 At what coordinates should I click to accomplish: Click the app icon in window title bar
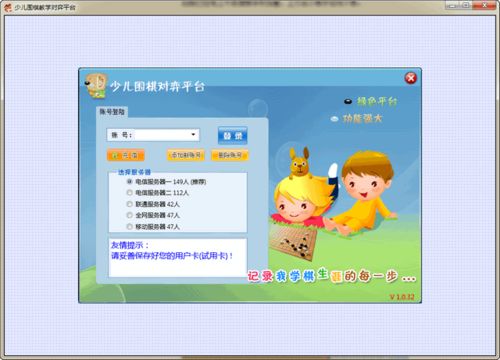tap(8, 7)
